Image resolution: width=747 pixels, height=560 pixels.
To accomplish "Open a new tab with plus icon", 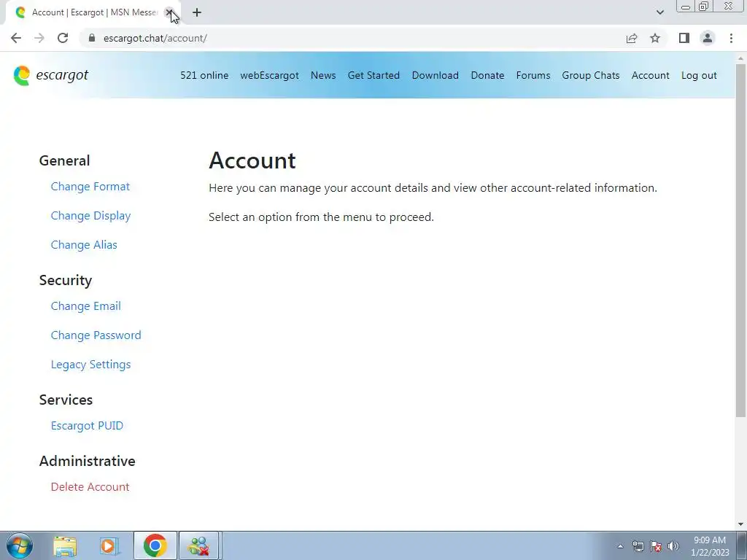I will (197, 12).
